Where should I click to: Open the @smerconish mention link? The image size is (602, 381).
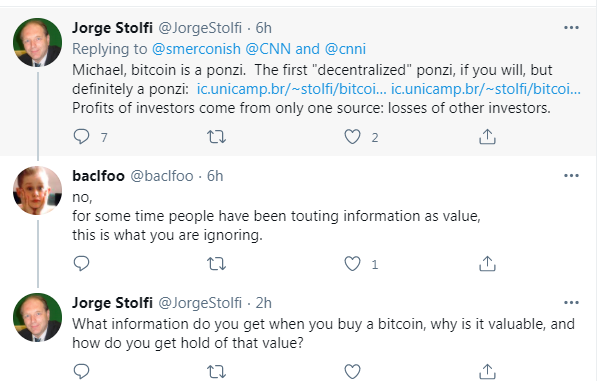click(x=196, y=49)
